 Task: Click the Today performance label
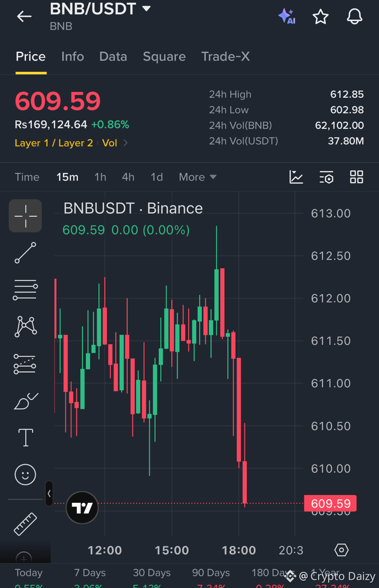coord(28,573)
